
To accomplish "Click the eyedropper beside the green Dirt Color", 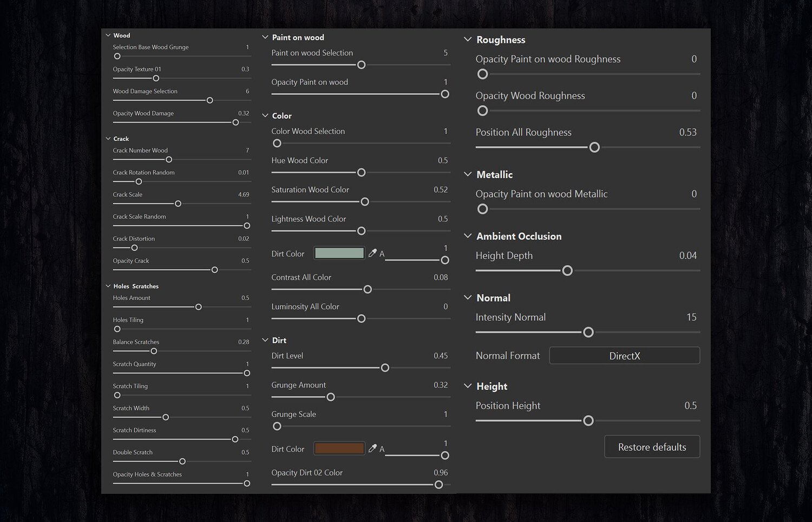I will click(372, 253).
